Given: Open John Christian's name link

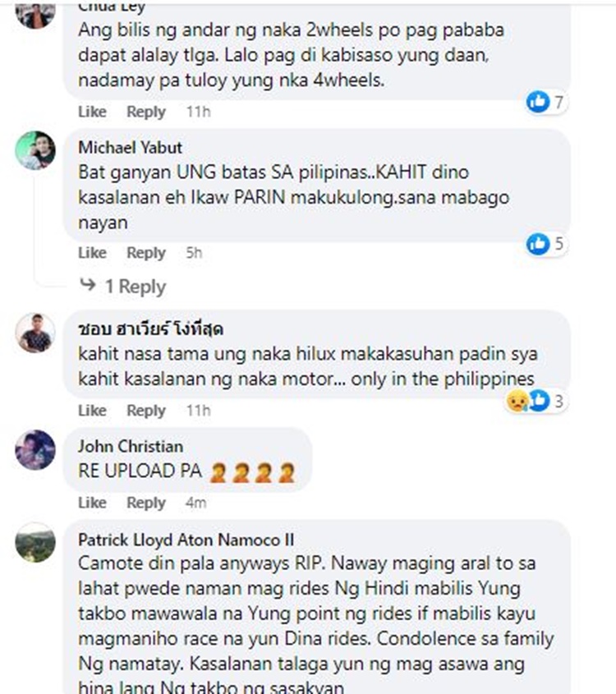Looking at the screenshot, I should [131, 447].
